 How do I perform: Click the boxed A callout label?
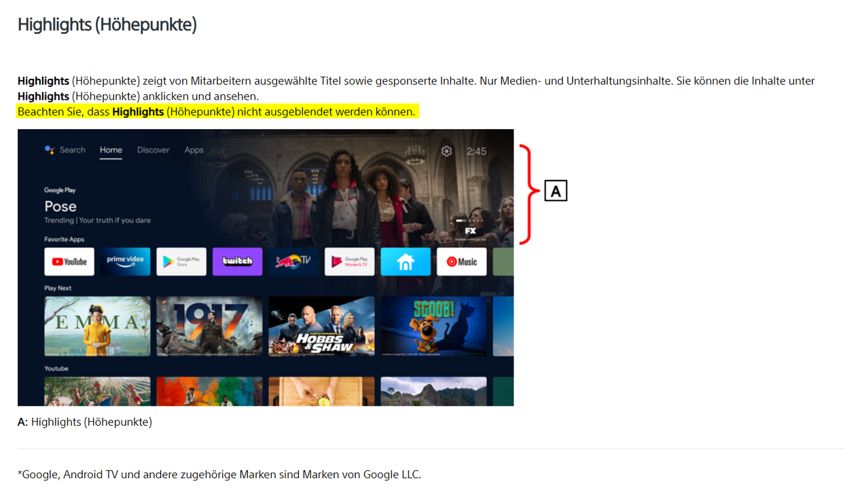click(556, 192)
